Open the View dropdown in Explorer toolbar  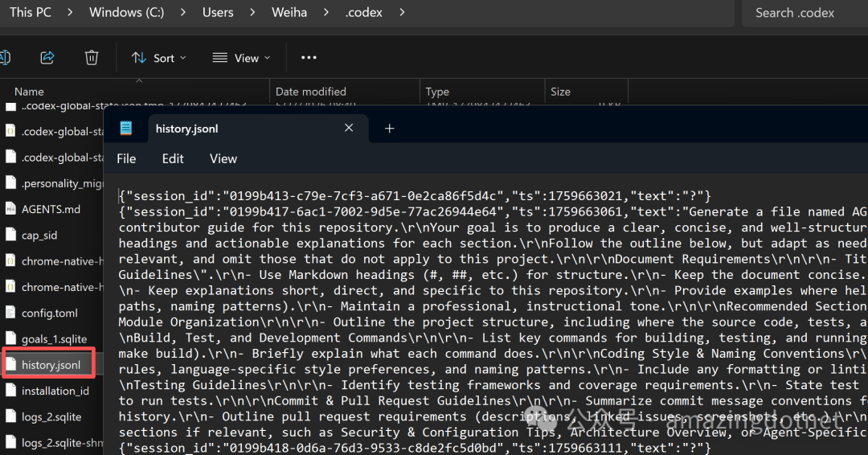pos(242,58)
